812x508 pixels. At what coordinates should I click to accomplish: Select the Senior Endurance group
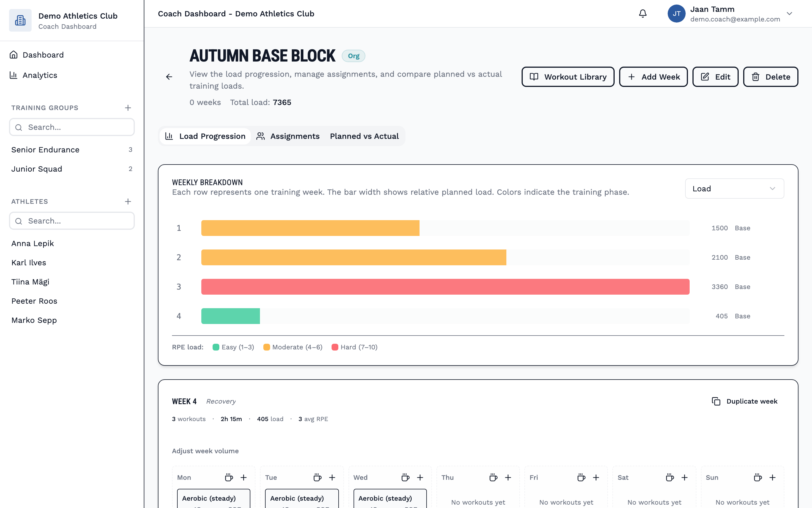[72, 150]
